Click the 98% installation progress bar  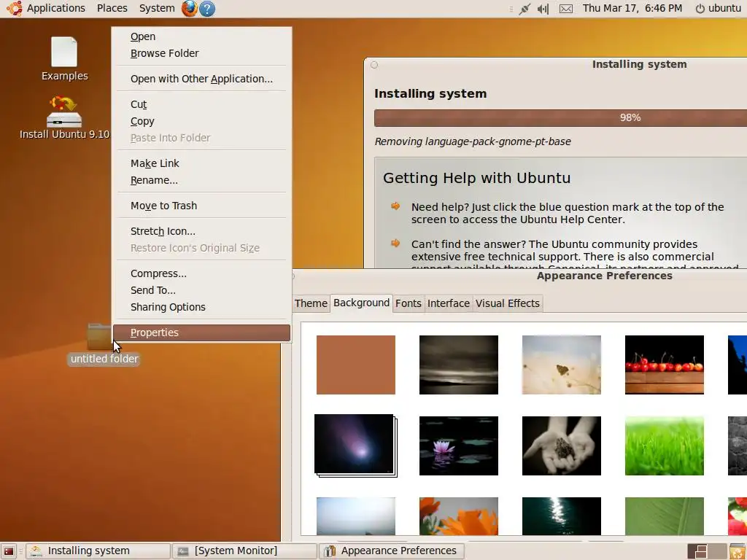[561, 118]
